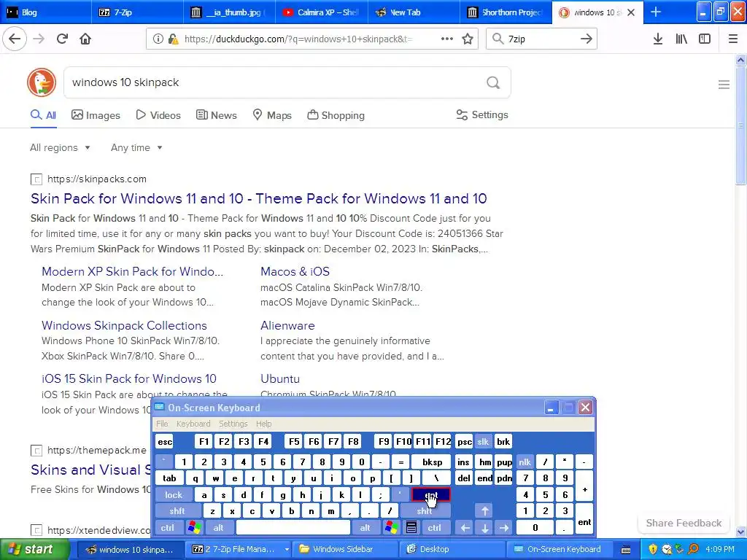This screenshot has width=747, height=560.
Task: Switch to the News search tab
Action: pyautogui.click(x=217, y=115)
